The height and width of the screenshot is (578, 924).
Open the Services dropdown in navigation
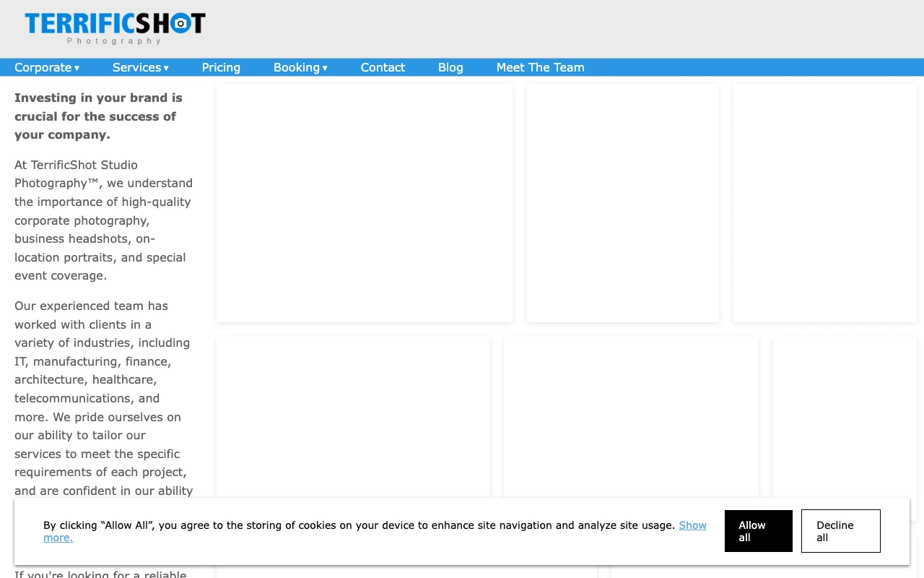pos(140,67)
